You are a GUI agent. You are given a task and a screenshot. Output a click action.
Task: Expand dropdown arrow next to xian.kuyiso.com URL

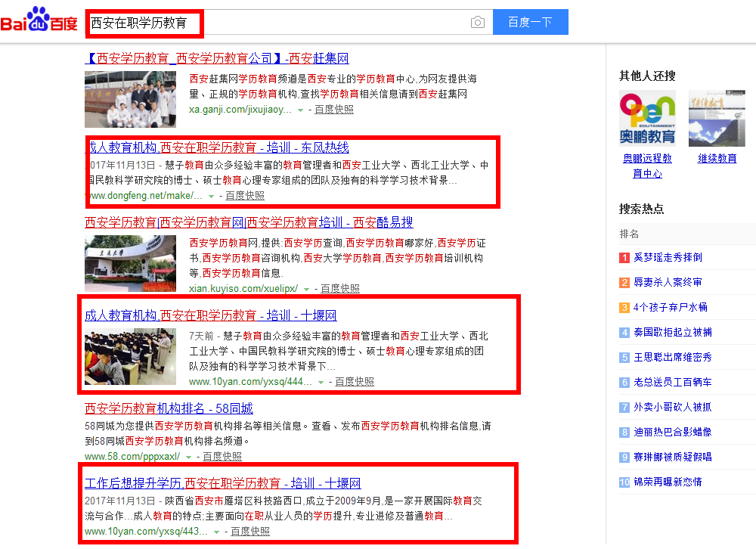[x=307, y=290]
